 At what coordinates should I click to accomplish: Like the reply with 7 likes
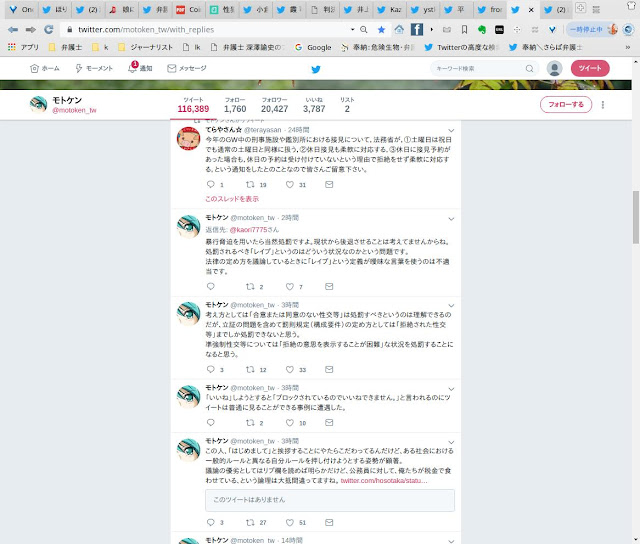[290, 286]
